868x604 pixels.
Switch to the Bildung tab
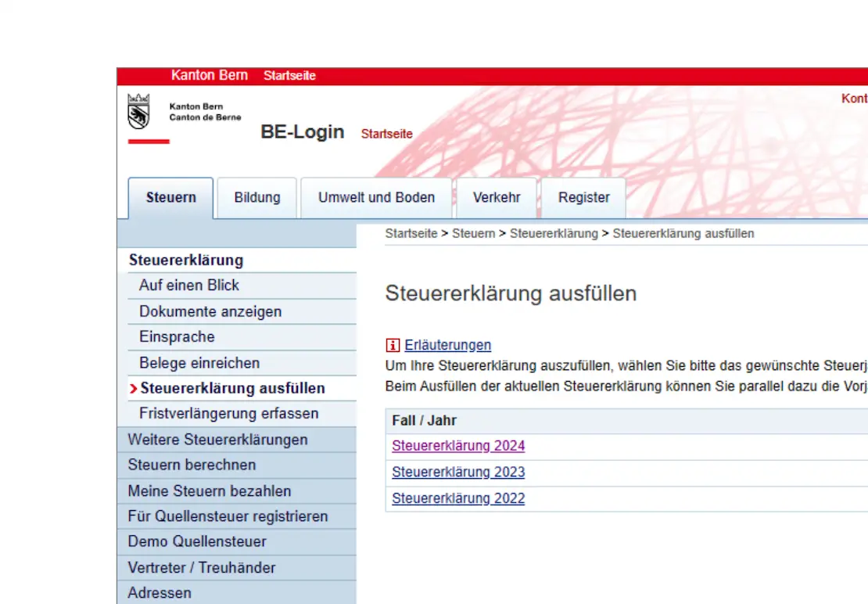256,198
